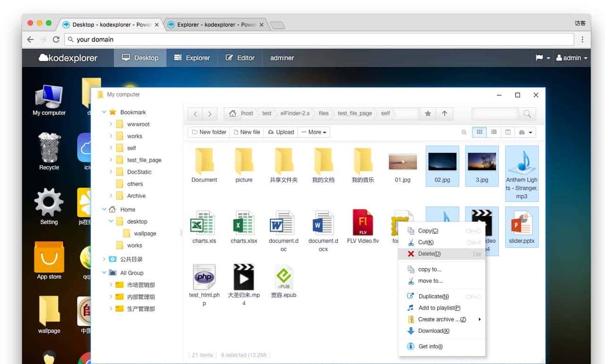Open the FLV Video.flv file
Screen dimensions: 605x364
pos(363,226)
